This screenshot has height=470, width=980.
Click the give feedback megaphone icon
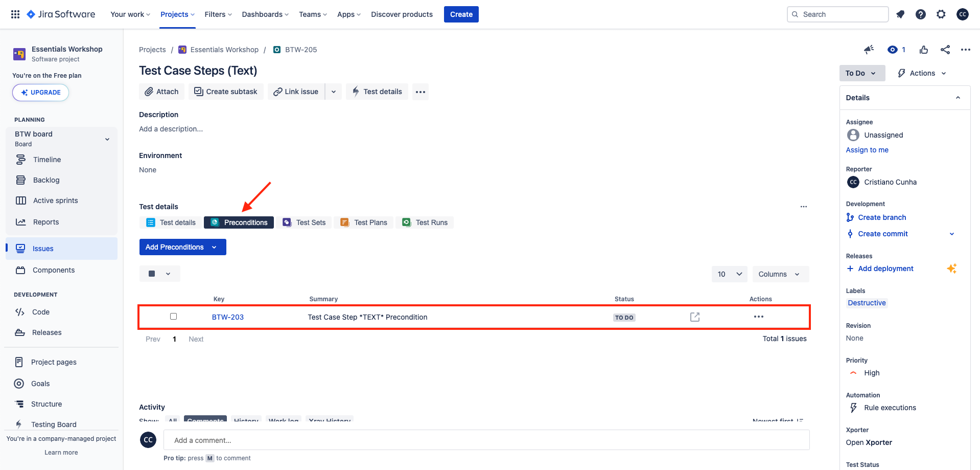coord(869,50)
